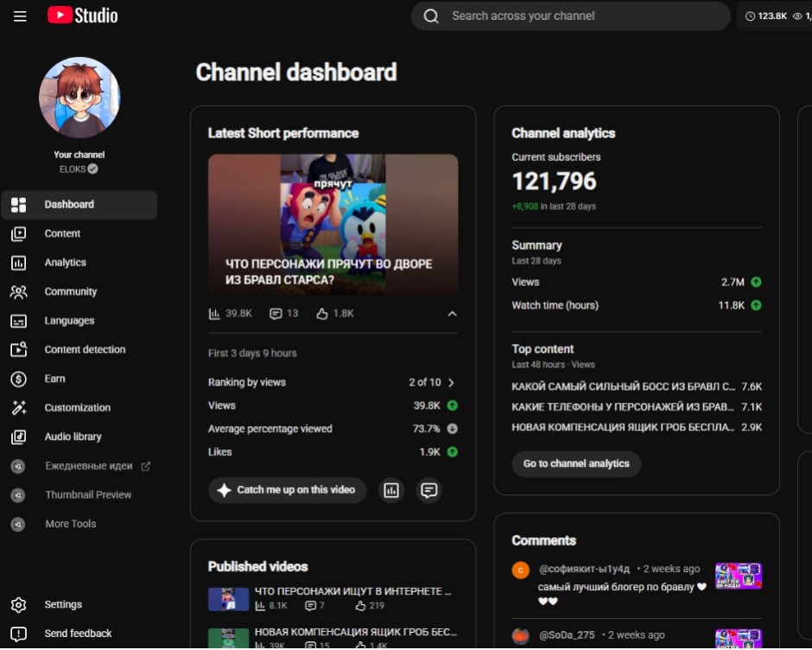Open Customization from sidebar menu
Screen dimensions: 812x650
[79, 408]
